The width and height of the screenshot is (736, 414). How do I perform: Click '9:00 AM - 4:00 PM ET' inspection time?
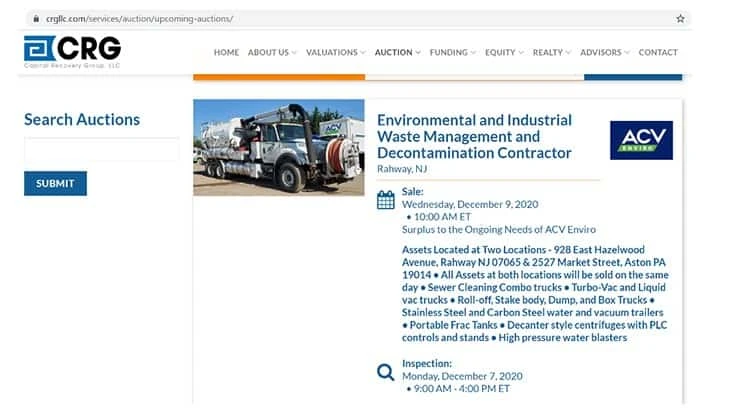tap(461, 389)
